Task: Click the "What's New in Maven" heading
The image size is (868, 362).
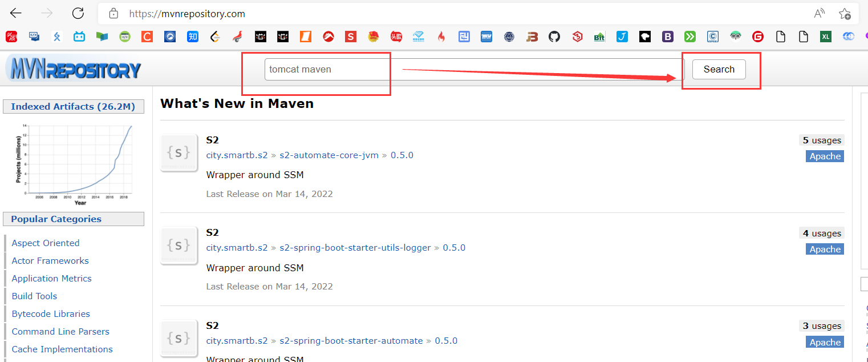Action: point(237,103)
